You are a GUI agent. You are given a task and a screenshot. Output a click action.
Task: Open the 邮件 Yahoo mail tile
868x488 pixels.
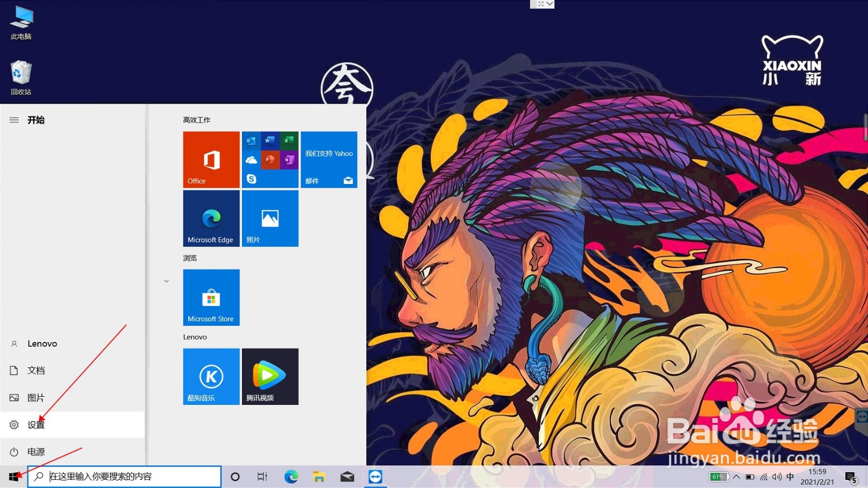329,160
